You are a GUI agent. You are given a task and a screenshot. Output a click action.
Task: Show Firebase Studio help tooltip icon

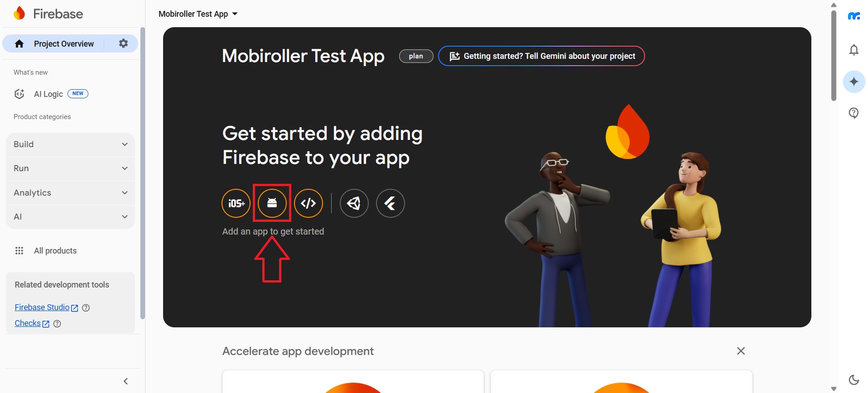(x=86, y=308)
